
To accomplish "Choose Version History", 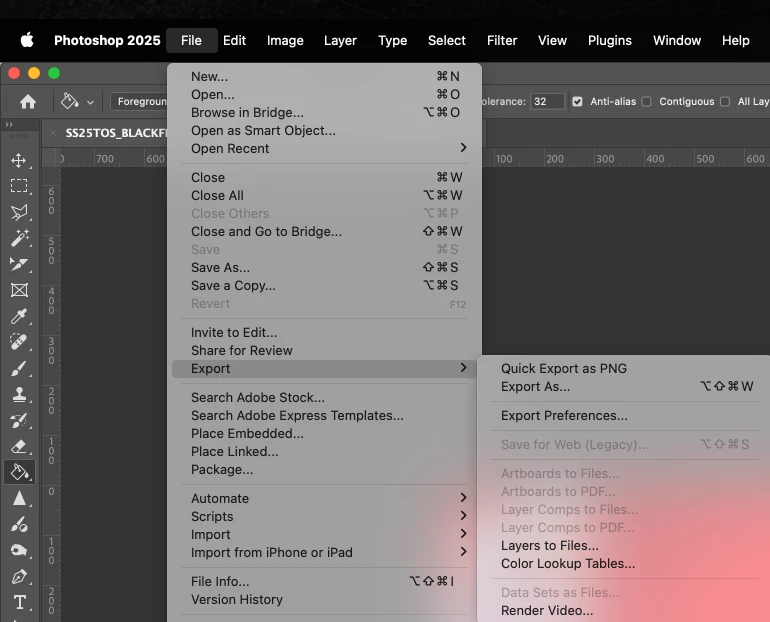I will (x=324, y=600).
